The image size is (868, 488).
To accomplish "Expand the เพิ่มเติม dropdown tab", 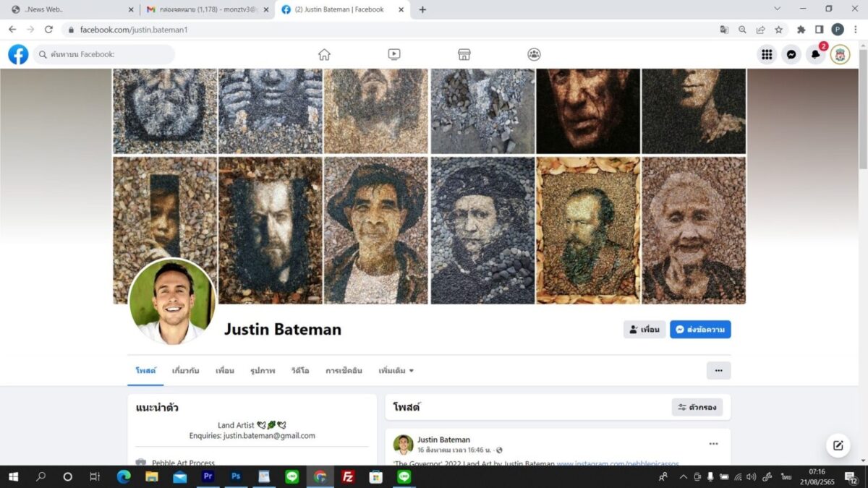I will point(396,370).
